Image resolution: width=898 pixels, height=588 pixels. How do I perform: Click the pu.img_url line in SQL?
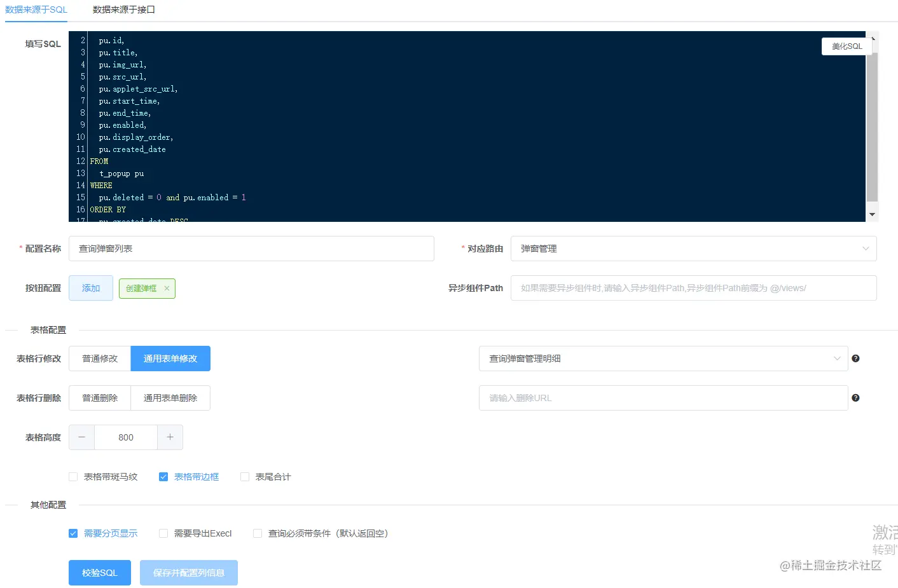tap(123, 65)
